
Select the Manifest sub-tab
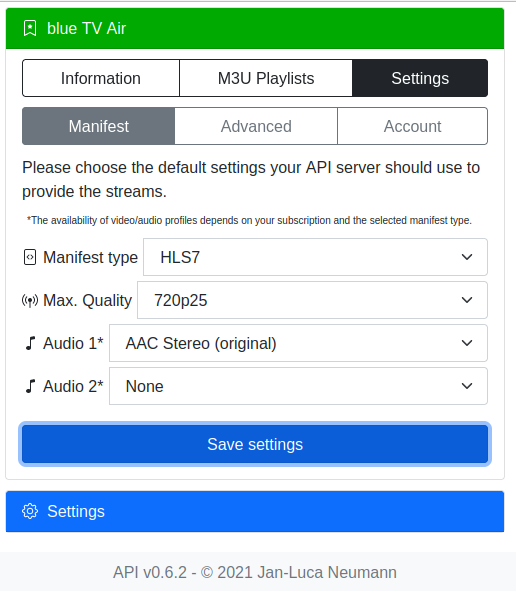point(99,126)
